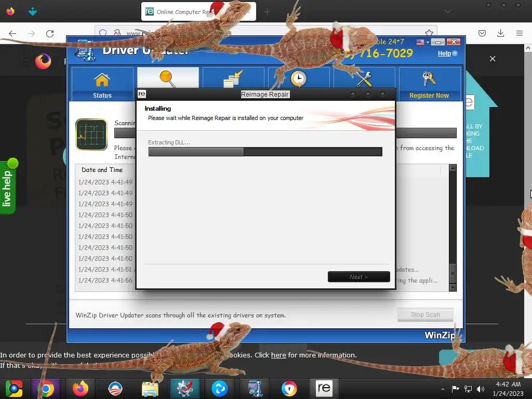Screen dimensions: 532x399
Task: Open the wrench and screwdriver tools tab
Action: (364, 78)
